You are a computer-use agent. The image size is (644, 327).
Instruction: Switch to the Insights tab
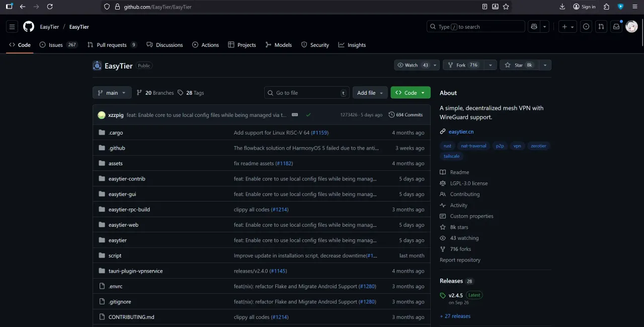[x=352, y=45]
